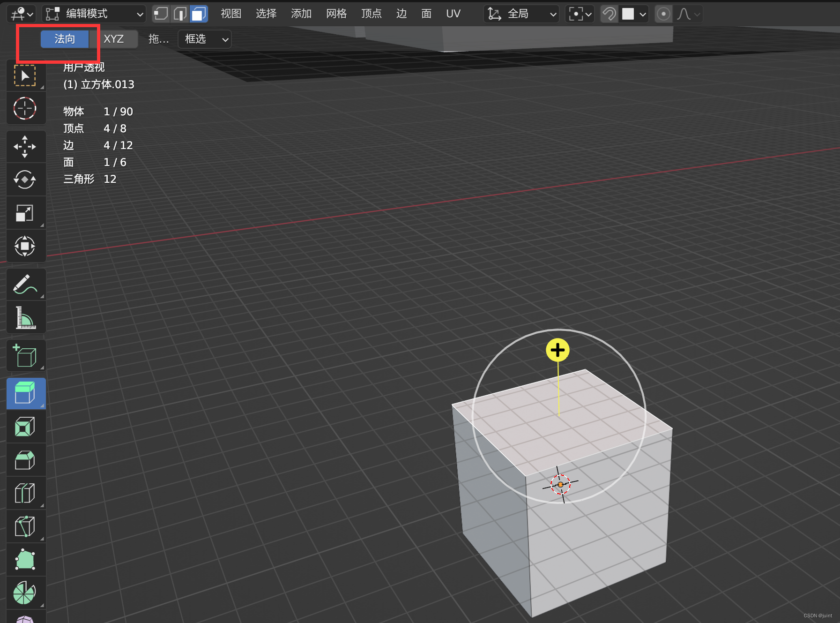The image size is (840, 623).
Task: Choose the Rotate tool
Action: (25, 180)
